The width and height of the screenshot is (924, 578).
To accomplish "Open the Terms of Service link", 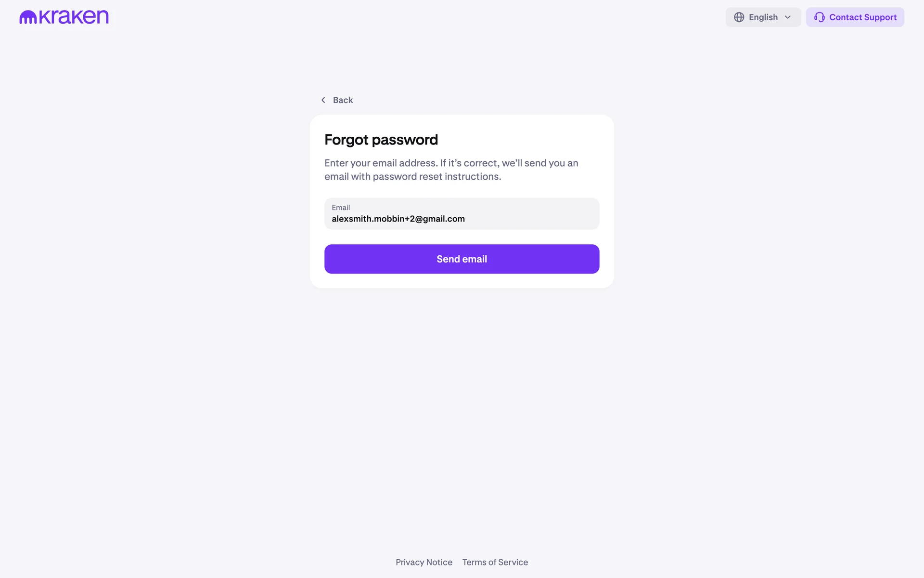I will 495,562.
